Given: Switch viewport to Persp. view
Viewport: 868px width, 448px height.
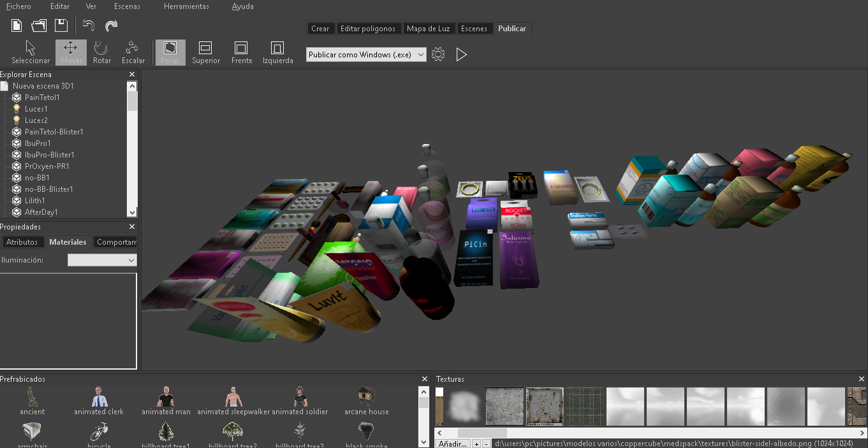Looking at the screenshot, I should coord(170,52).
